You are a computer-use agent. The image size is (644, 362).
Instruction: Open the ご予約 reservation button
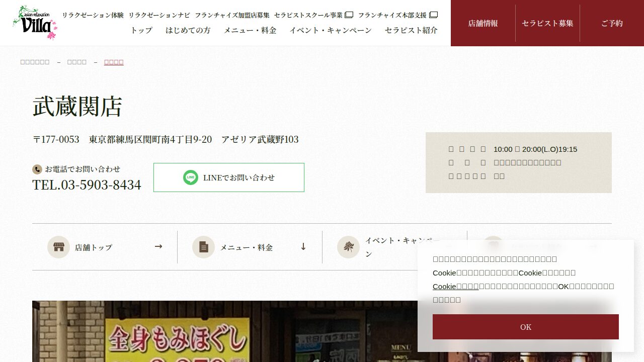pos(612,23)
